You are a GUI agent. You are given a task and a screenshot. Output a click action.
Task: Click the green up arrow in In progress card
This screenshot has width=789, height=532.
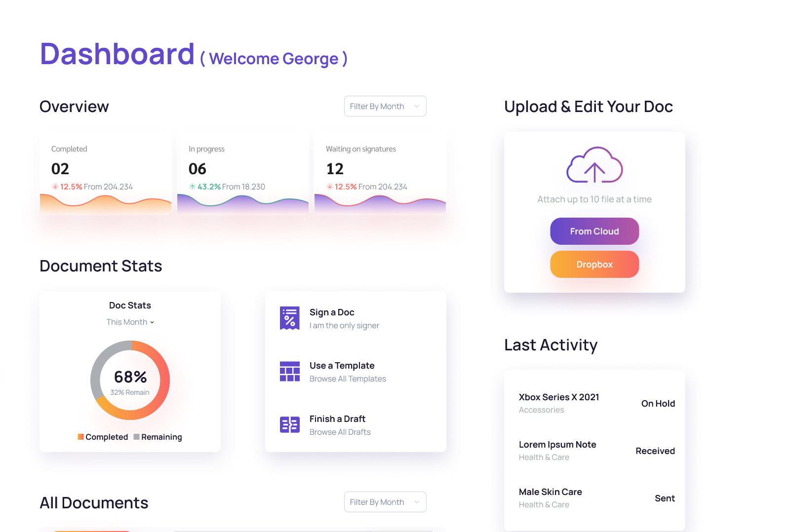tap(193, 187)
